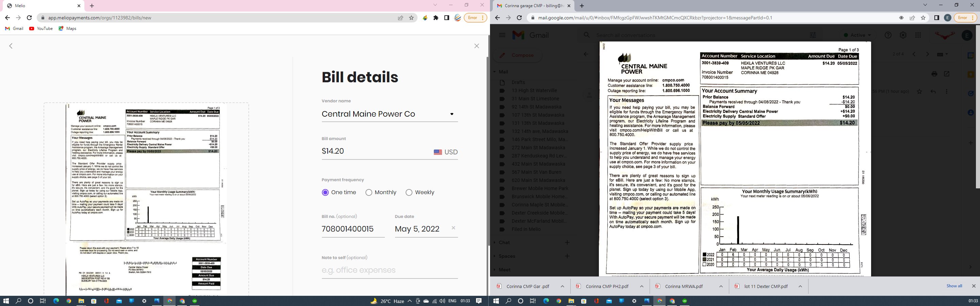Open the Vendor name dropdown

coord(452,114)
